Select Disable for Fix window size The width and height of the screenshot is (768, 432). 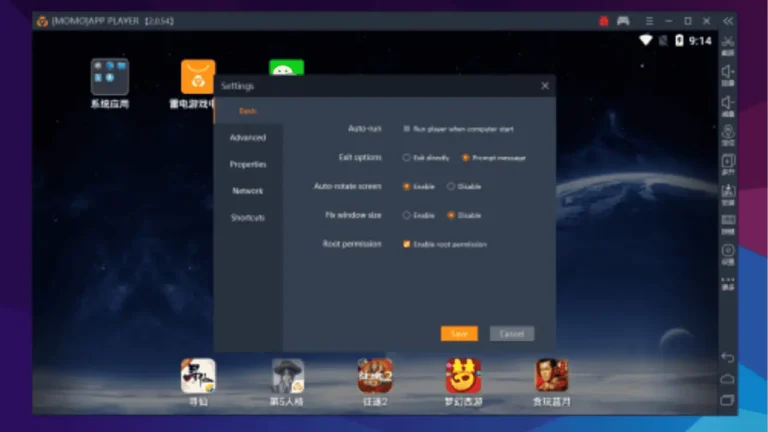coord(451,215)
